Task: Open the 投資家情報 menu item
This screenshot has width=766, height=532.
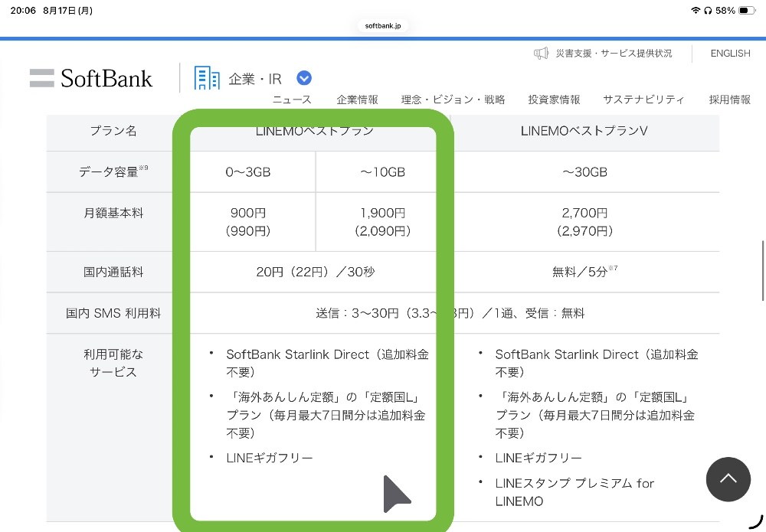Action: click(554, 100)
